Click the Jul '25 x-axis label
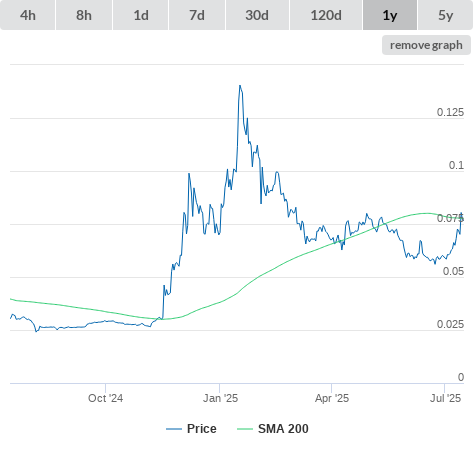 click(445, 398)
